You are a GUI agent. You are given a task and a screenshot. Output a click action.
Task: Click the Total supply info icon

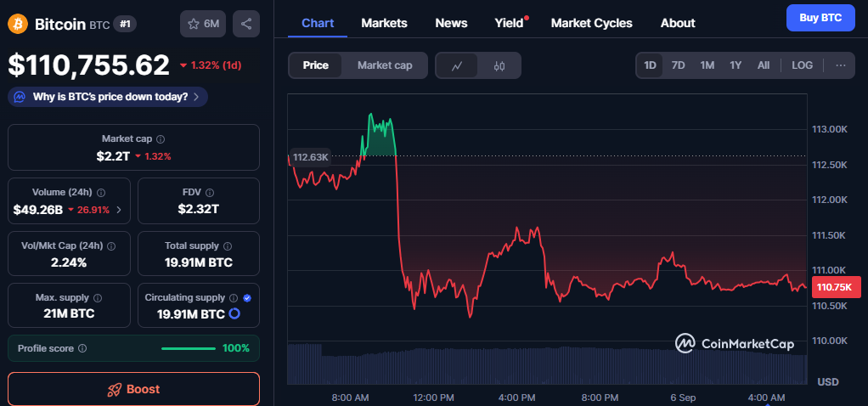(228, 246)
